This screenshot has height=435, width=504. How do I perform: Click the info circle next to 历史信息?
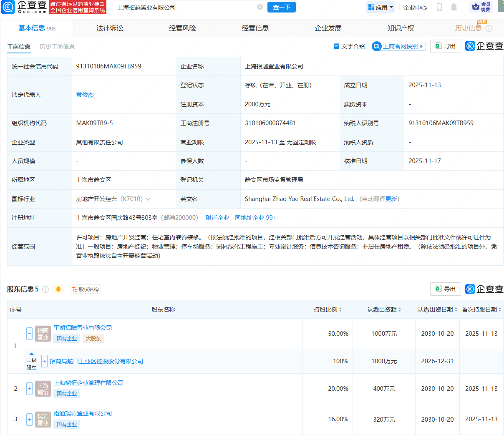coord(488,28)
